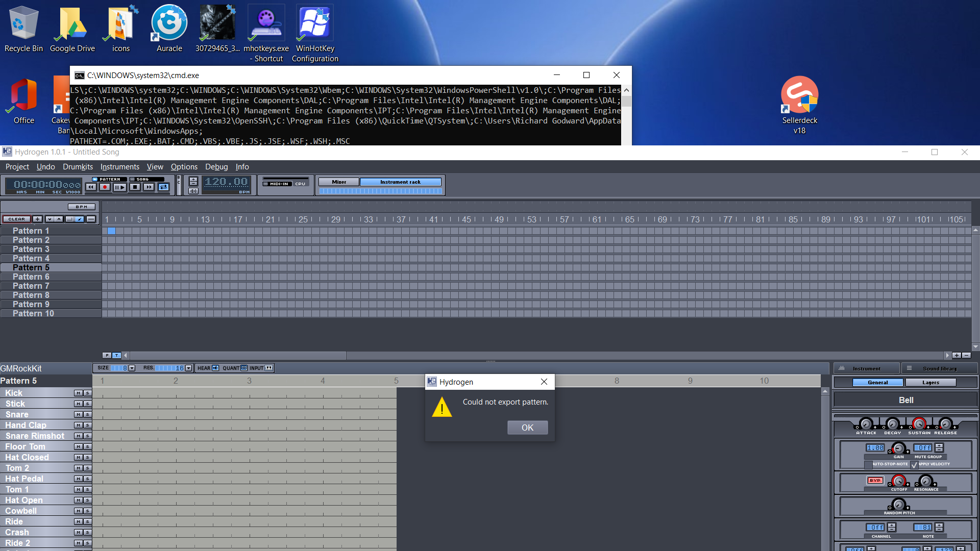Mute the Kick instrument
Viewport: 980px width, 551px height.
pyautogui.click(x=78, y=393)
